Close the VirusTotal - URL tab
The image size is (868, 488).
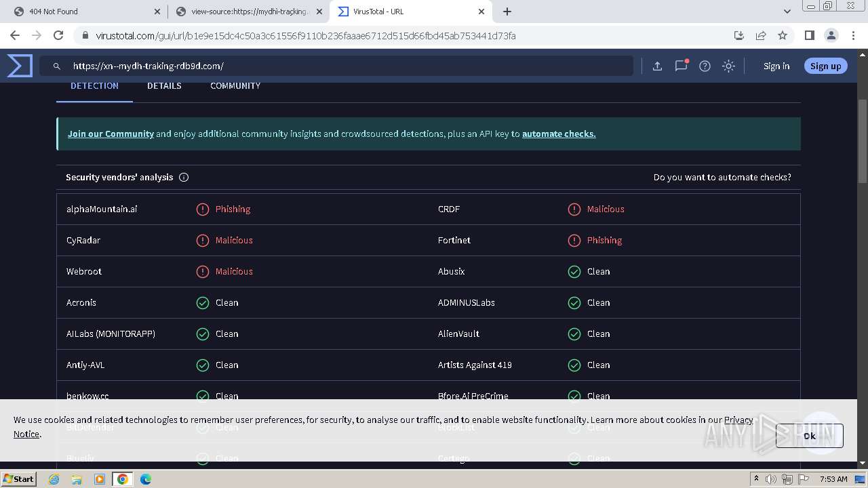pyautogui.click(x=481, y=12)
